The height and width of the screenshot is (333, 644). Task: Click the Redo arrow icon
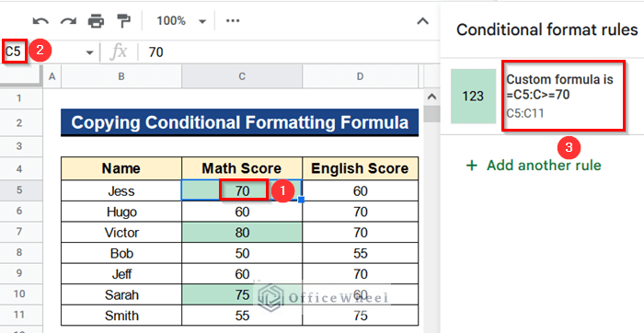[68, 21]
